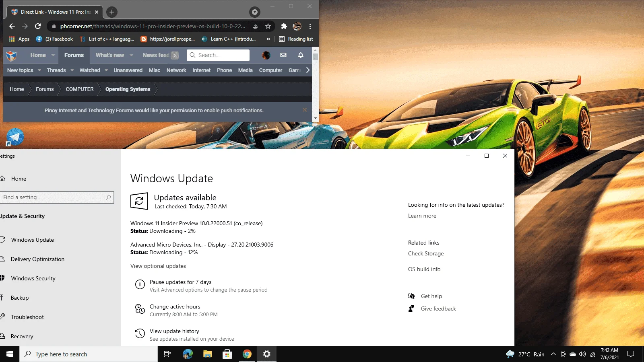Image resolution: width=644 pixels, height=362 pixels.
Task: Open the Reading list panel
Action: click(296, 39)
